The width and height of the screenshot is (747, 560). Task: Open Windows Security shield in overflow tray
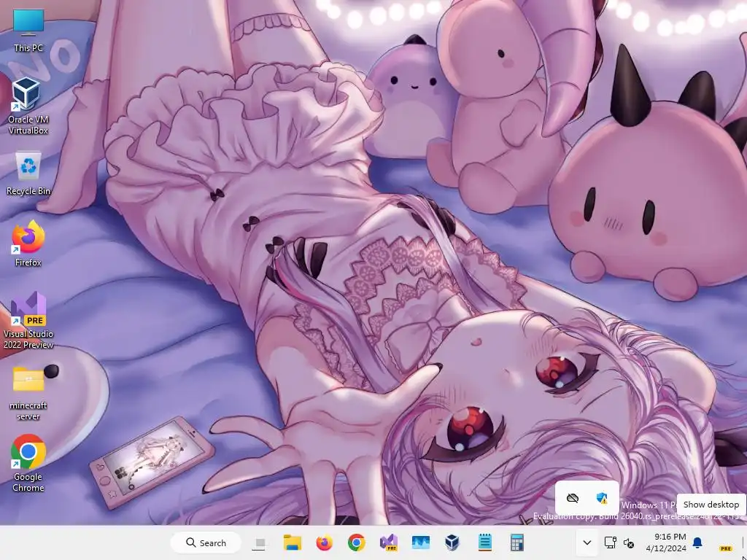[602, 498]
